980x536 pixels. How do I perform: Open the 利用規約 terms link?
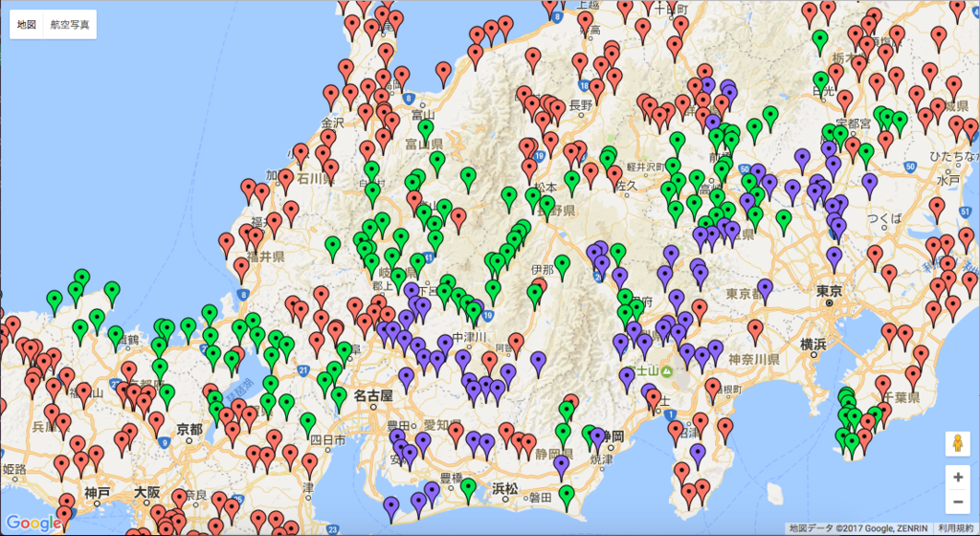tap(955, 528)
